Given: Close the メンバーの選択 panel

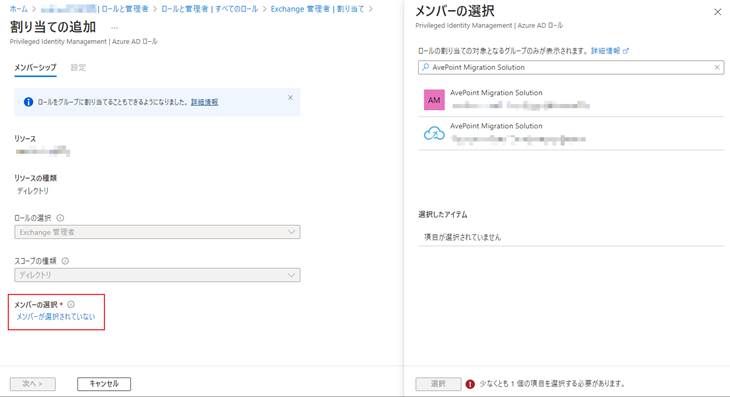Looking at the screenshot, I should pos(717,12).
